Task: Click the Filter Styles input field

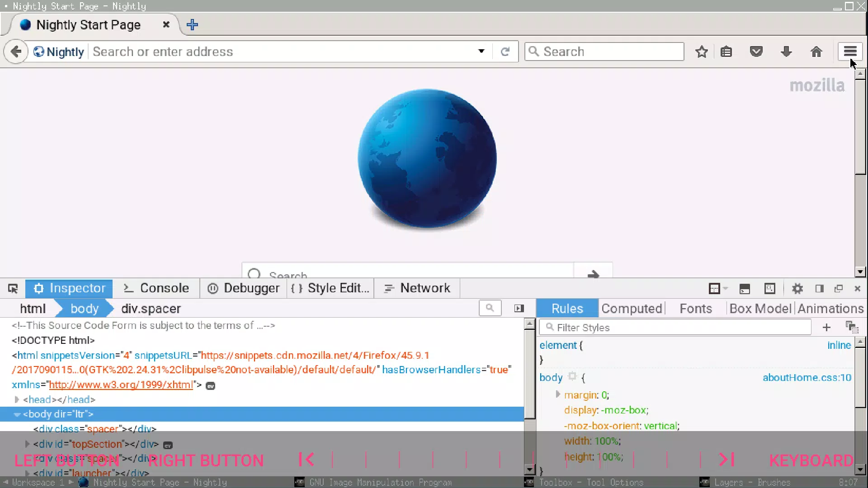Action: click(x=675, y=327)
